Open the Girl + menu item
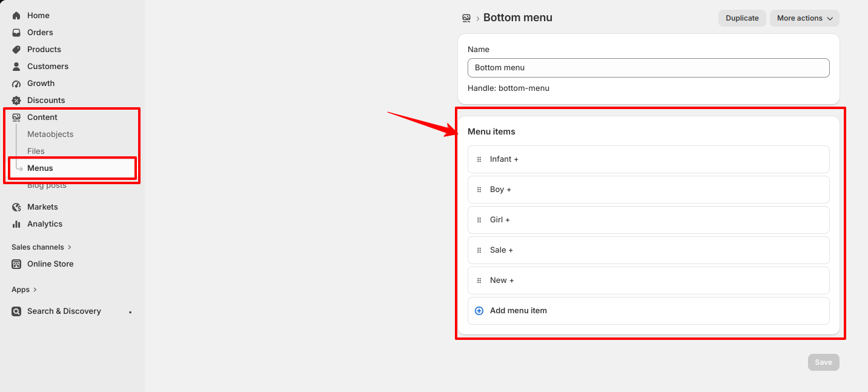868x392 pixels. click(648, 220)
